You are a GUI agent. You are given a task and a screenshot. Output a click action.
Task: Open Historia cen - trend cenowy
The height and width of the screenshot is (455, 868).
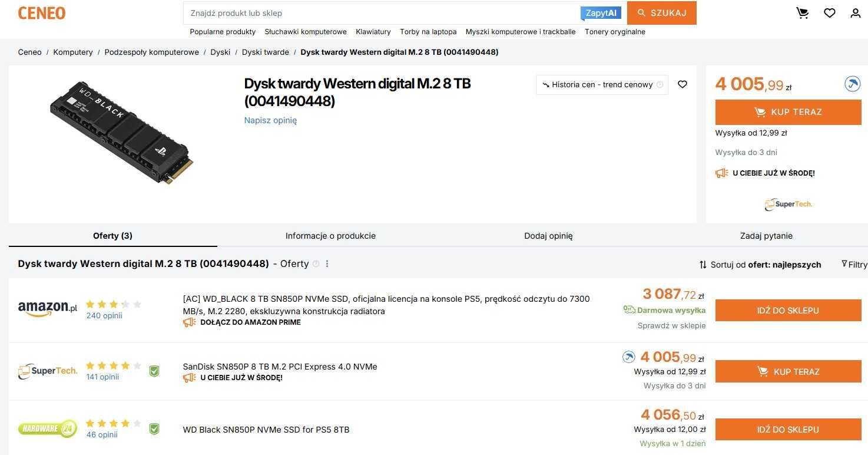[x=602, y=85]
